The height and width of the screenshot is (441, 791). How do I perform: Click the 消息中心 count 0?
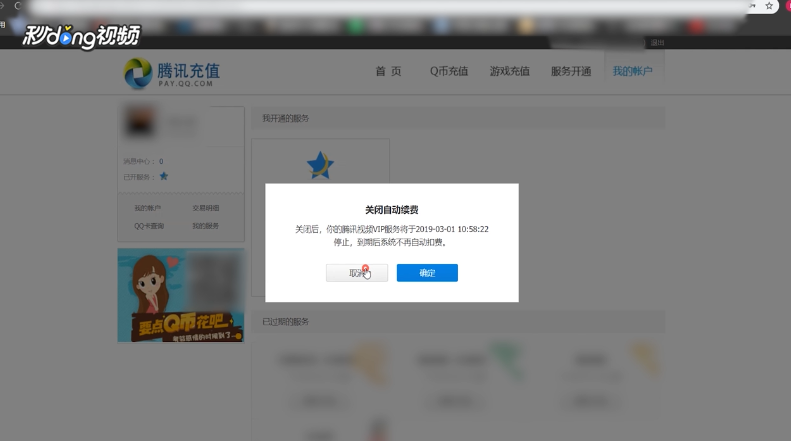[161, 161]
